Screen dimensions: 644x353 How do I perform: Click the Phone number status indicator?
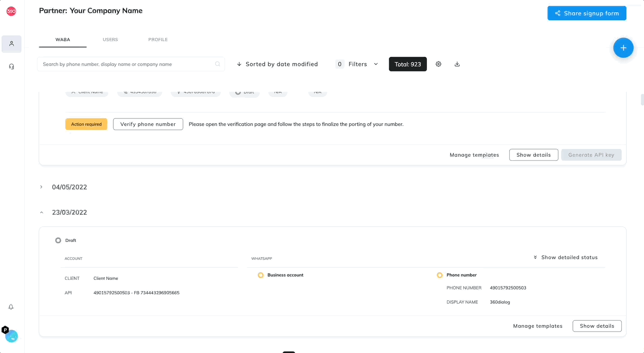(x=440, y=275)
